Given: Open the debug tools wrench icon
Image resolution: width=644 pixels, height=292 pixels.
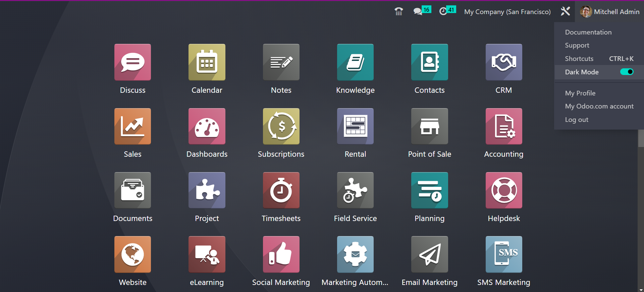Looking at the screenshot, I should click(565, 11).
